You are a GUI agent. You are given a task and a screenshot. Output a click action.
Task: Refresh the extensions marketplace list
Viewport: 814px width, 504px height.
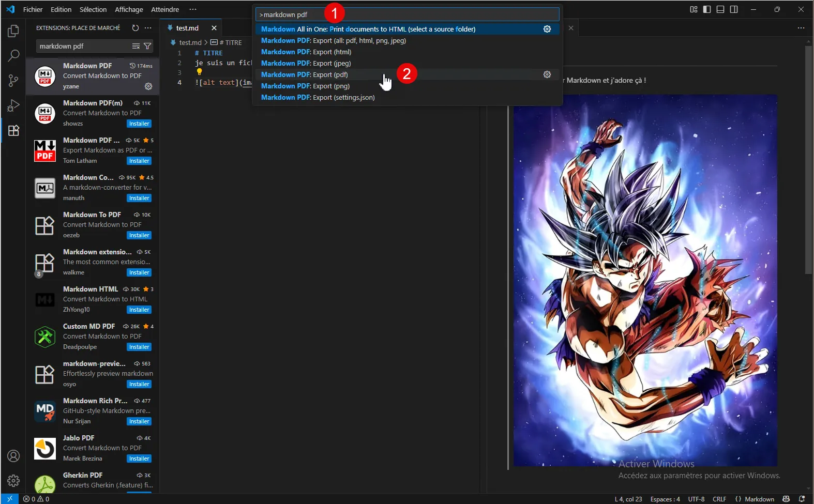pos(135,28)
